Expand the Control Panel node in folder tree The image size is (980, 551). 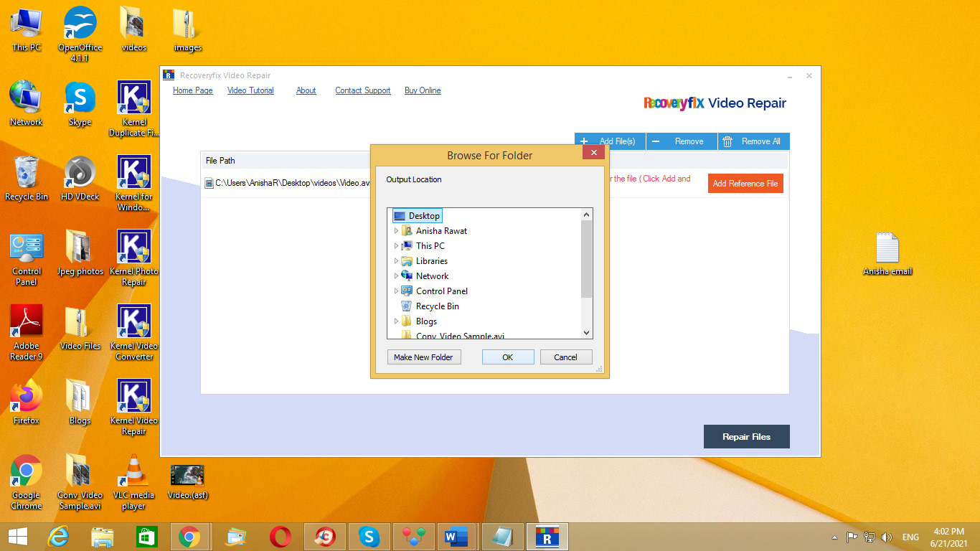coord(396,291)
